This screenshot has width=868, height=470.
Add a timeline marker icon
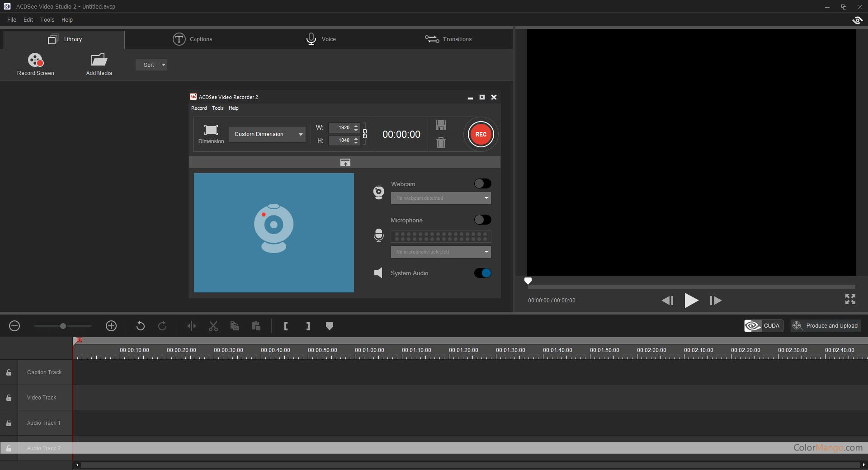(x=330, y=326)
